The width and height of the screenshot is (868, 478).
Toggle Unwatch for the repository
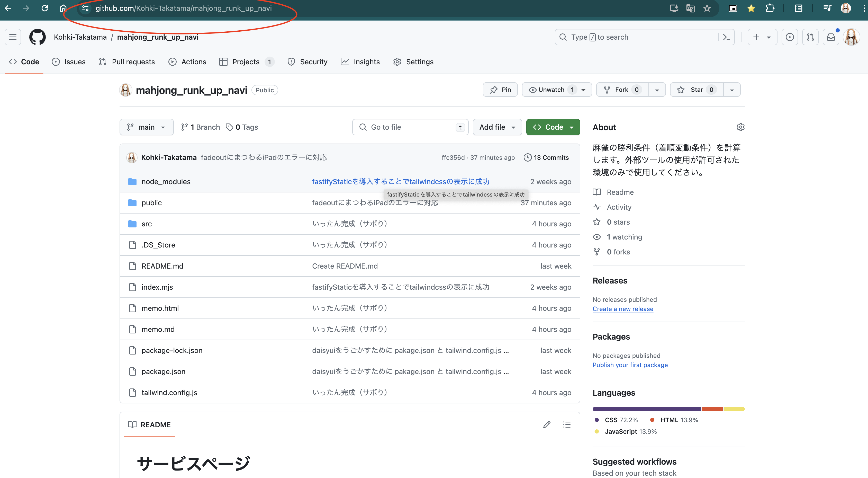[551, 90]
